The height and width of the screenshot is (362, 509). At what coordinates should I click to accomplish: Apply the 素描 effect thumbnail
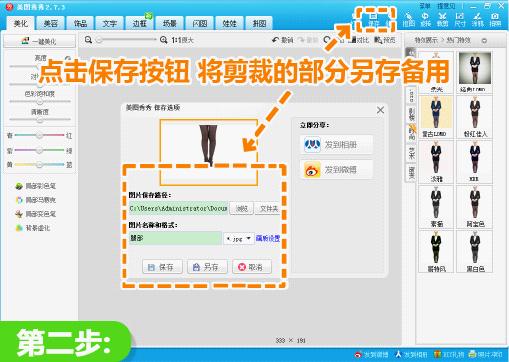(436, 207)
